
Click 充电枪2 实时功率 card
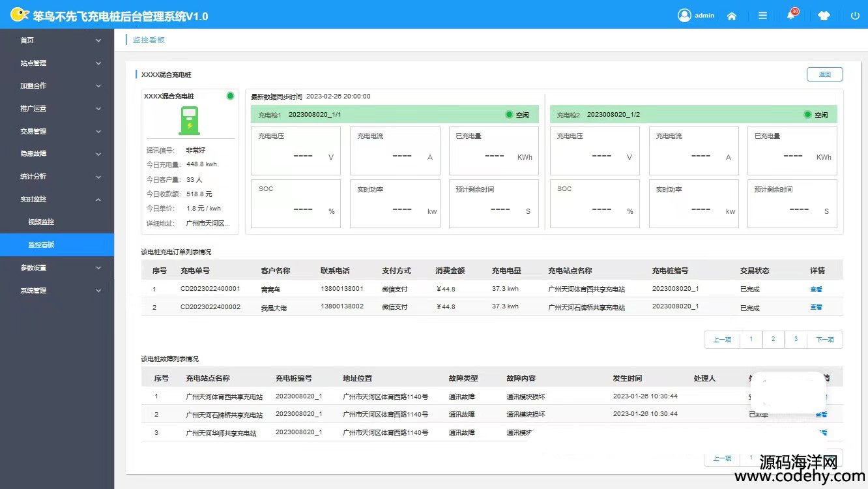coord(693,203)
